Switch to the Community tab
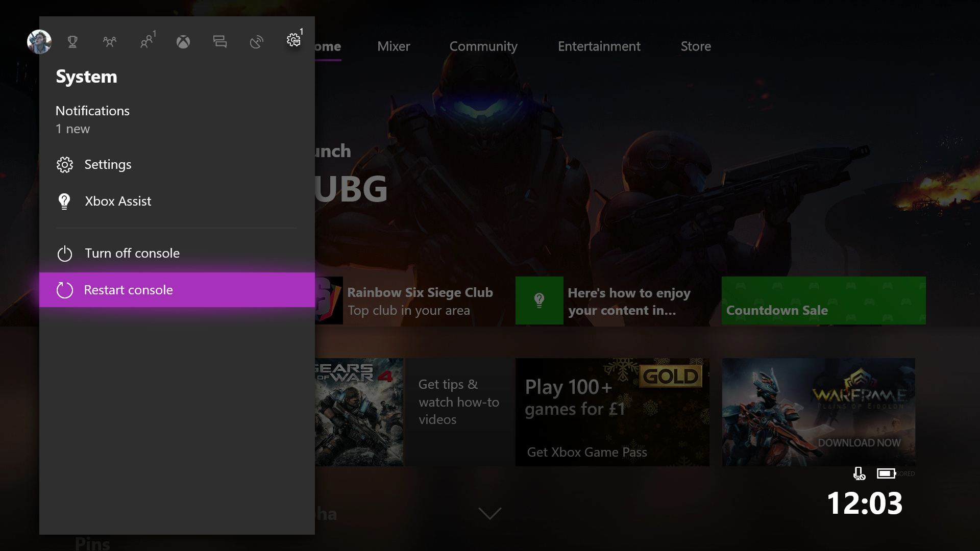This screenshot has width=980, height=551. (x=483, y=46)
